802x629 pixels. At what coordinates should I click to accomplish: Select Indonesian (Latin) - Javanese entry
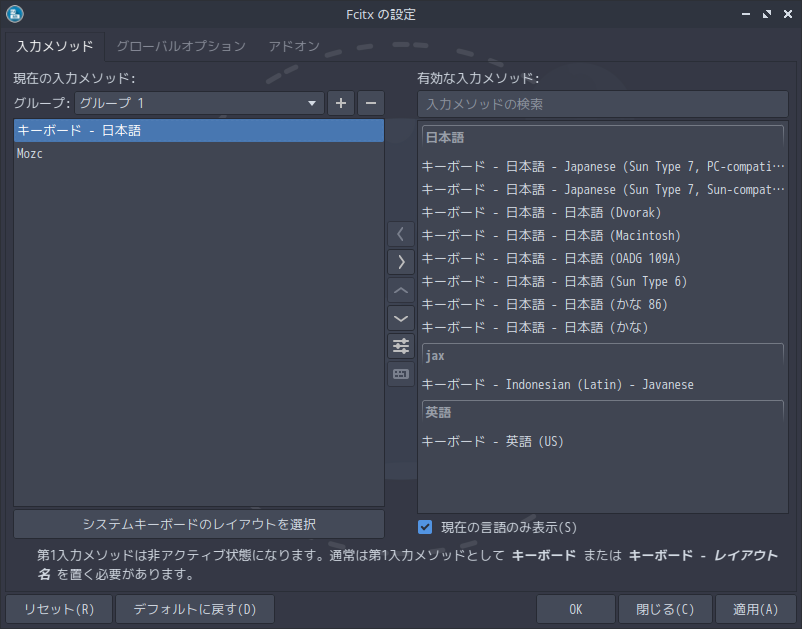[x=603, y=385]
